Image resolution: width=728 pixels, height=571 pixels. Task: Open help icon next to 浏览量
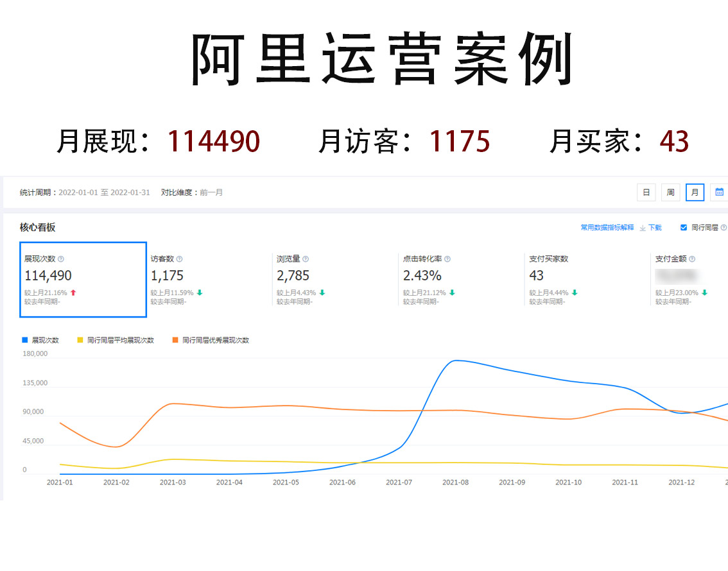point(306,259)
